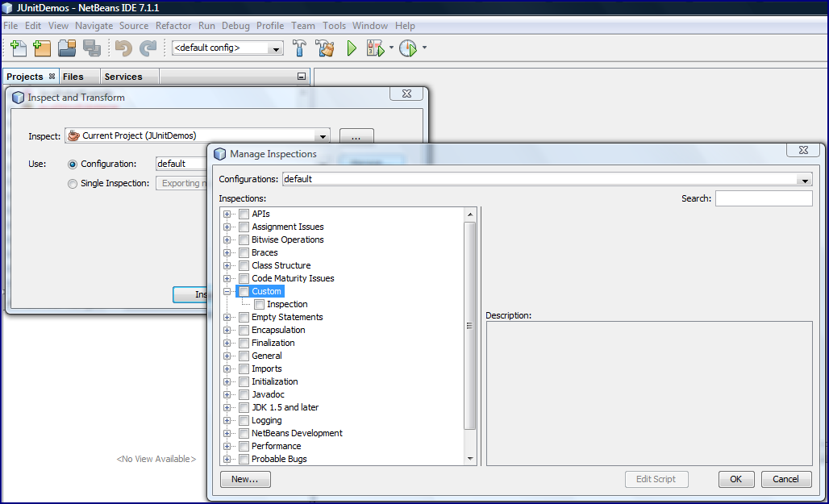
Task: Click the Build Project hammer icon
Action: [299, 48]
